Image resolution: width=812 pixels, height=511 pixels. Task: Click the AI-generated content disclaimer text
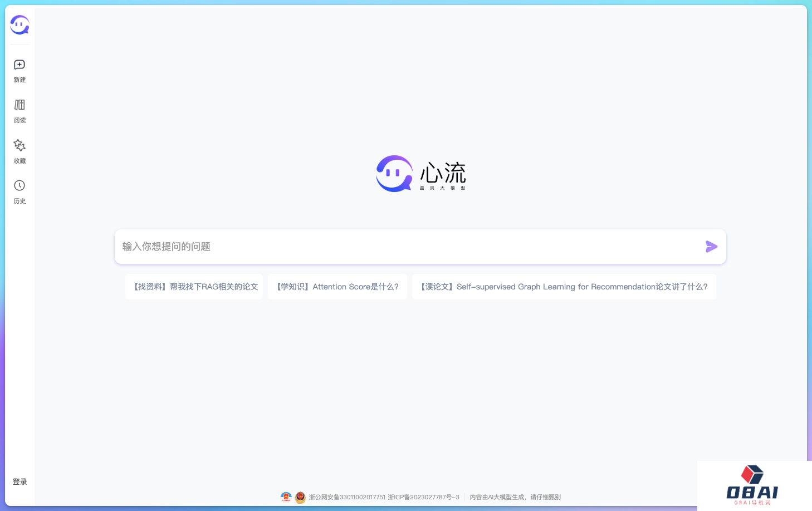pos(515,497)
